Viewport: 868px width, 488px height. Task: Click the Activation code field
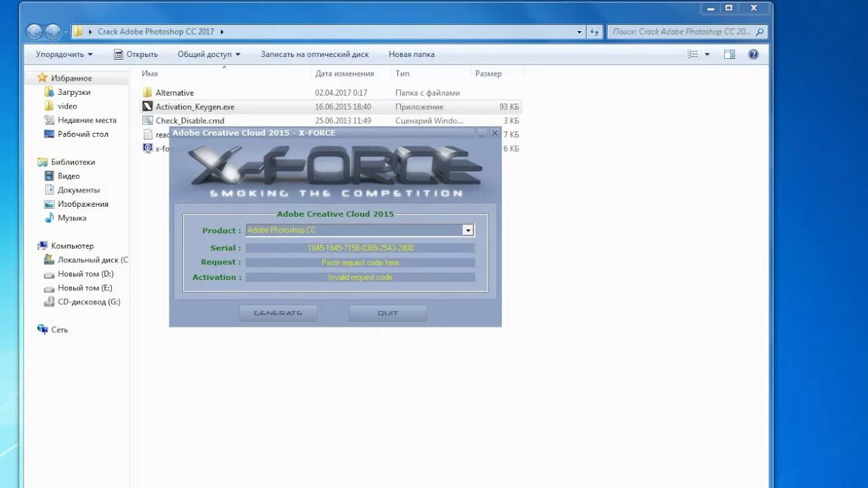(360, 277)
